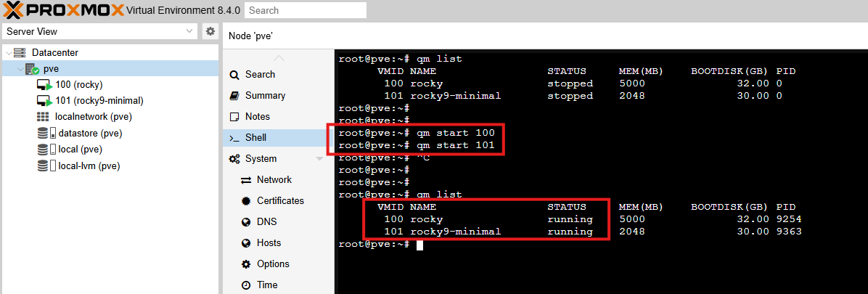The image size is (868, 294).
Task: Click the localnetwork (pve) grid icon
Action: (x=44, y=117)
